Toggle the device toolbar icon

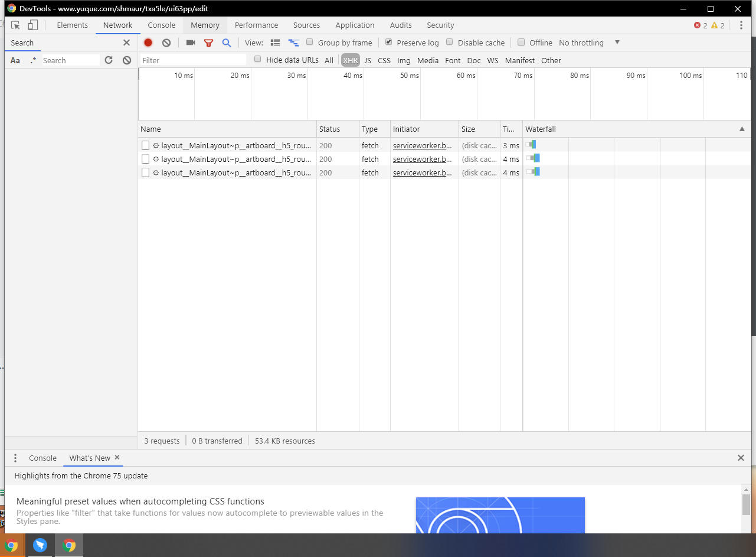click(33, 25)
